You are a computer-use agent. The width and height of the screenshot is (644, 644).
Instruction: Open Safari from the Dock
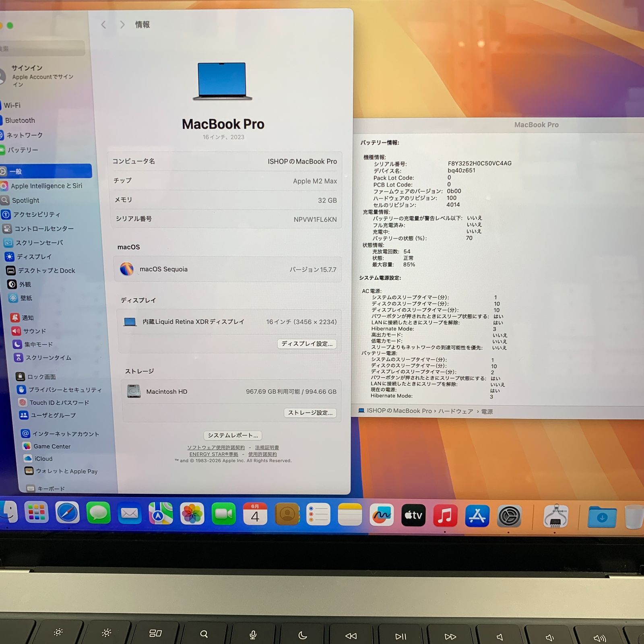tap(67, 513)
